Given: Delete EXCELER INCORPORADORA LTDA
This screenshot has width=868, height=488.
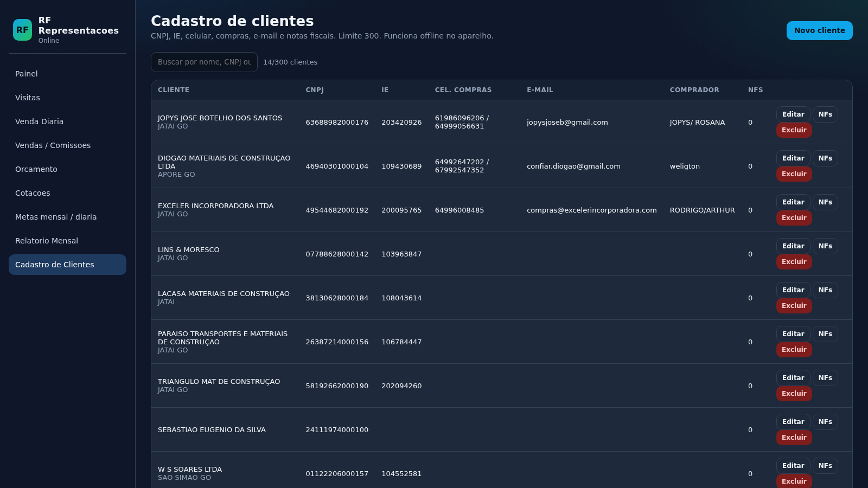Looking at the screenshot, I should pyautogui.click(x=794, y=218).
